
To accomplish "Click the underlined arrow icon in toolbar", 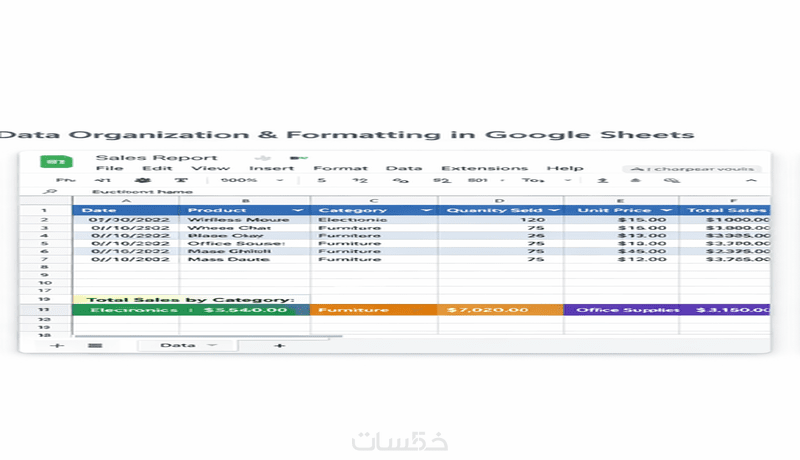I will tap(603, 180).
